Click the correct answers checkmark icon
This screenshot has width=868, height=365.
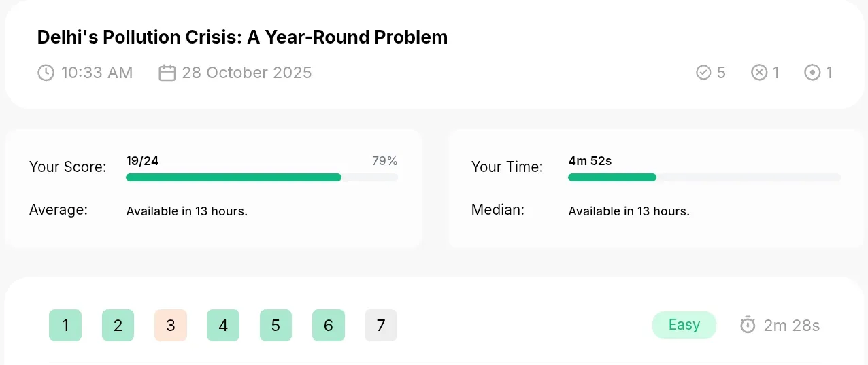click(703, 72)
